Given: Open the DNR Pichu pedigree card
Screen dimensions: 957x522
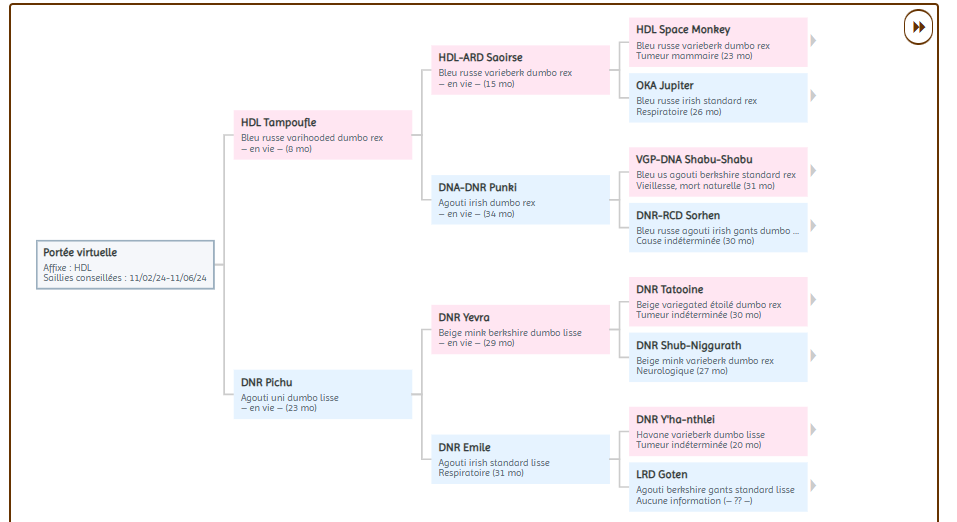Looking at the screenshot, I should click(322, 394).
